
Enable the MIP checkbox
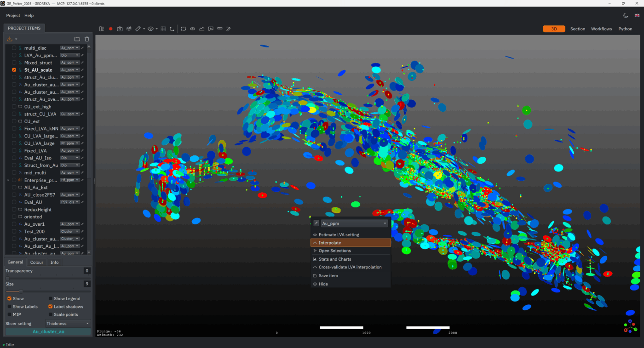(x=10, y=314)
